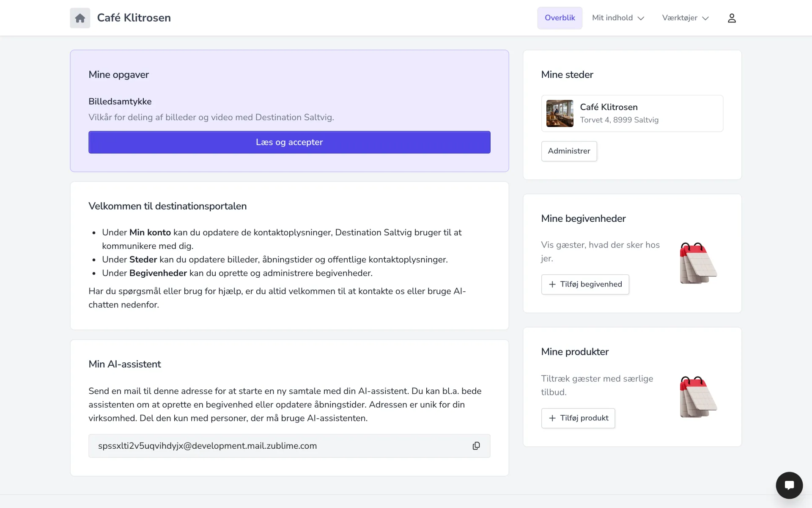Click the bold Begivenheder text in the list
Image resolution: width=812 pixels, height=508 pixels.
tap(158, 273)
